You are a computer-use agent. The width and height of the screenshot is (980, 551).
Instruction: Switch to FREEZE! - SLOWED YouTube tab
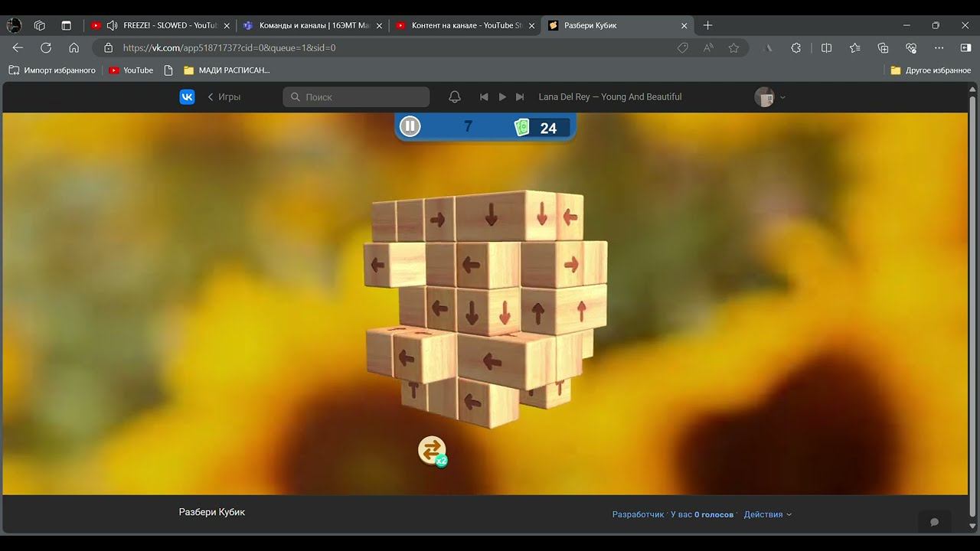pyautogui.click(x=161, y=25)
